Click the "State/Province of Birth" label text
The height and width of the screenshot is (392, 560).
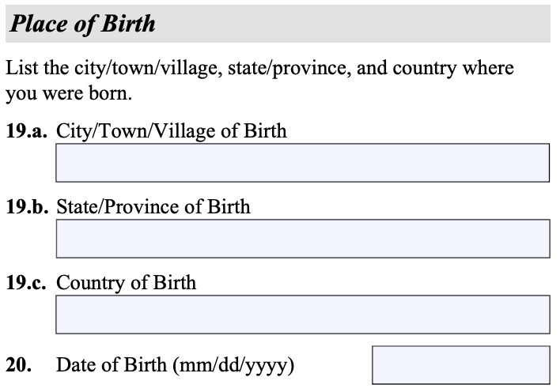click(153, 207)
